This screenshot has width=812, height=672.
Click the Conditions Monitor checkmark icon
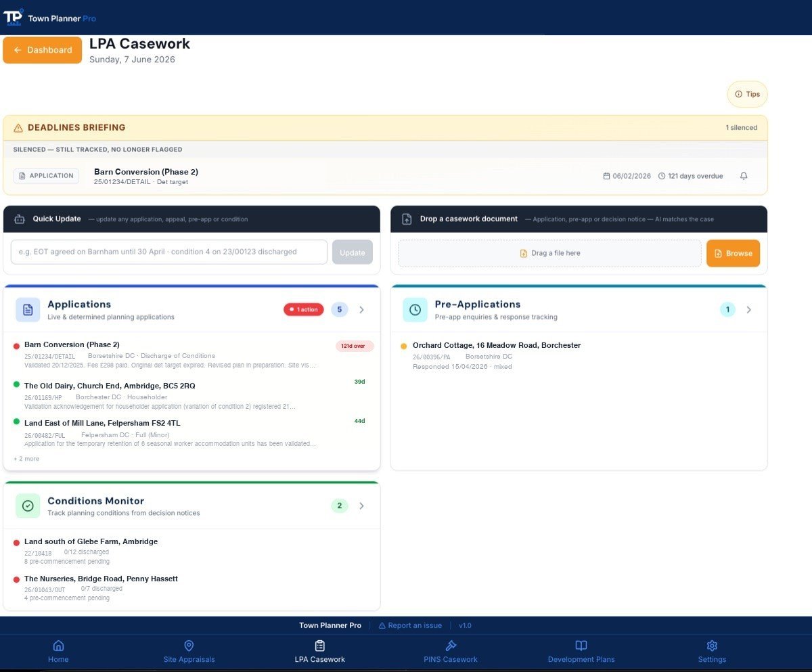(x=28, y=506)
